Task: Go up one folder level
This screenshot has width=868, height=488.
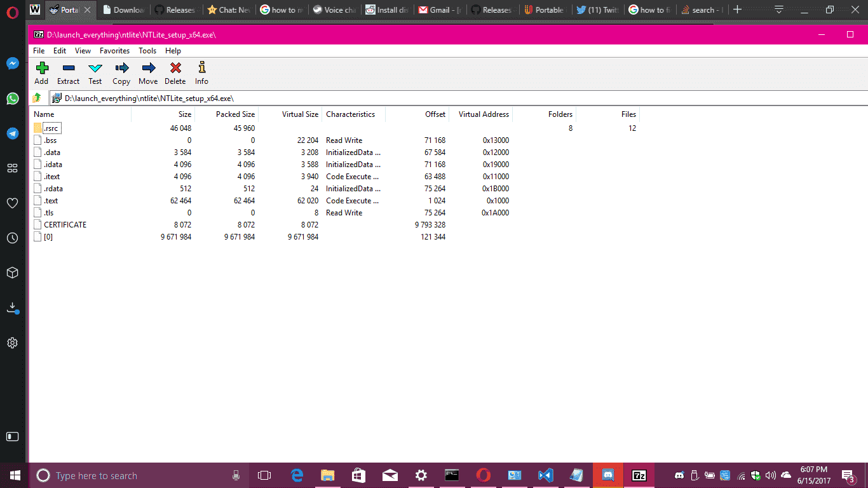Action: [x=37, y=98]
